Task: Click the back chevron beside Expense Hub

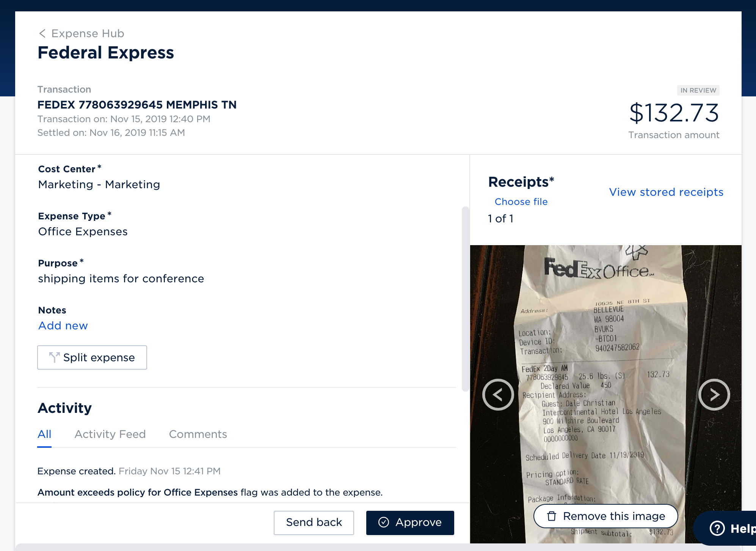Action: [42, 33]
